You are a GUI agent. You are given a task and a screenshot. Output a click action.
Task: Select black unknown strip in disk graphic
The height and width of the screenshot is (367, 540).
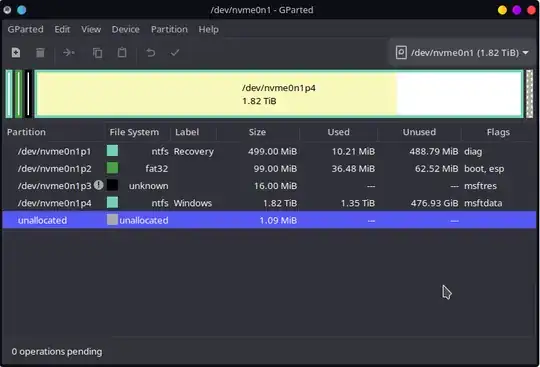(x=28, y=94)
